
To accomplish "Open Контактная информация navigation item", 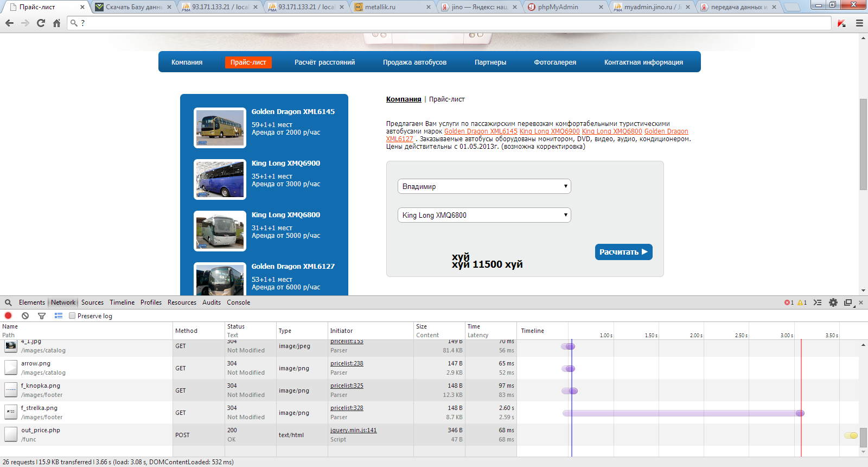I will click(x=644, y=62).
